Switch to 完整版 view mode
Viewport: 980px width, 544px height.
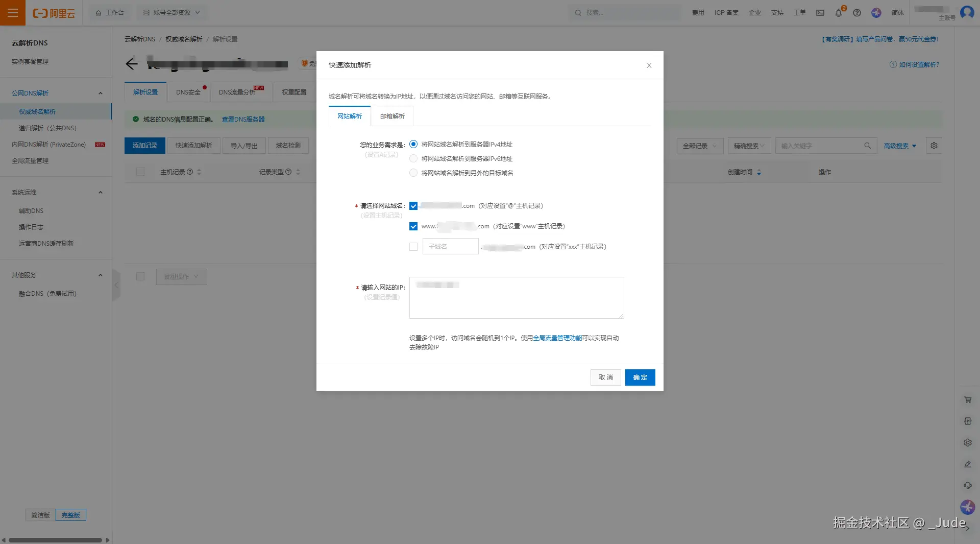tap(70, 515)
